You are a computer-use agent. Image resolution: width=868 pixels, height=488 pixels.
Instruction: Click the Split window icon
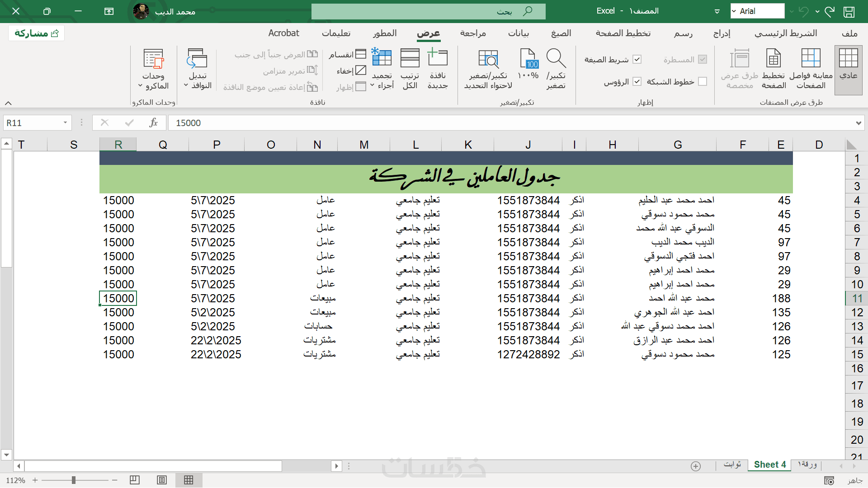[x=360, y=55]
